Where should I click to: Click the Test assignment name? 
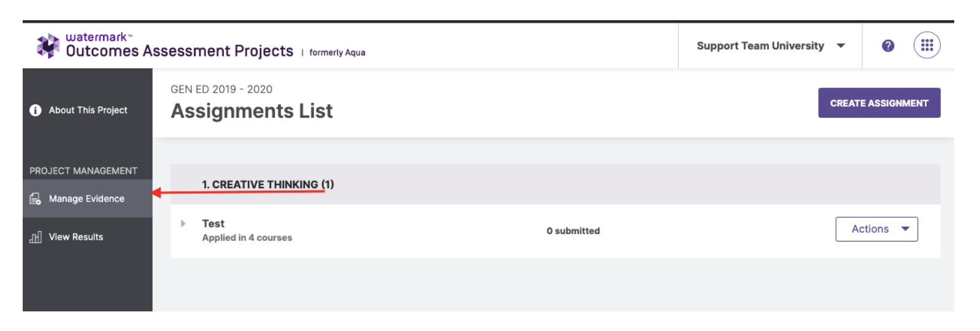point(213,224)
